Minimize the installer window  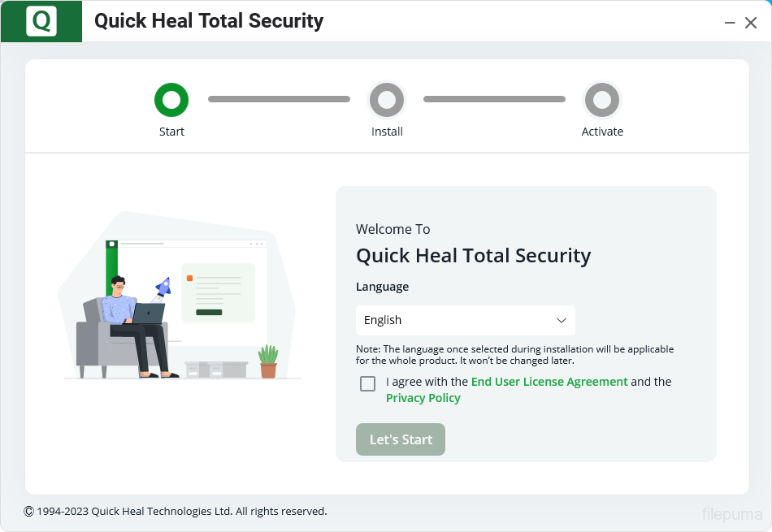point(730,23)
